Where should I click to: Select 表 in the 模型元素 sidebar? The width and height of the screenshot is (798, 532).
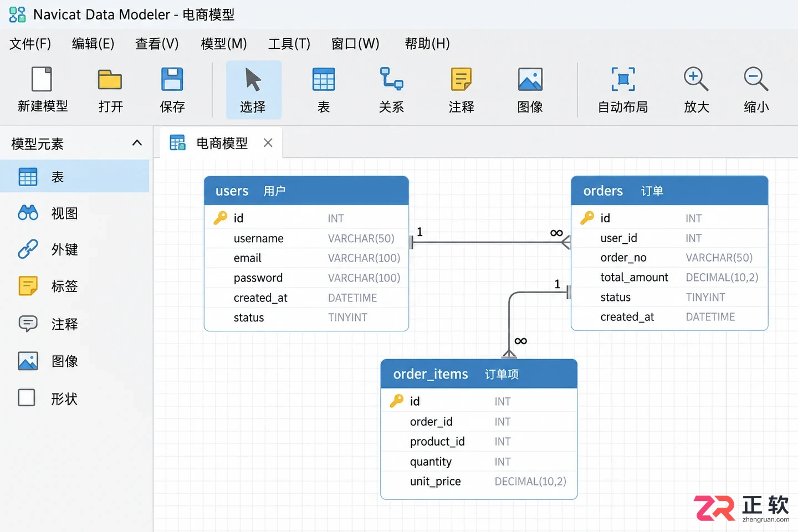pyautogui.click(x=75, y=177)
